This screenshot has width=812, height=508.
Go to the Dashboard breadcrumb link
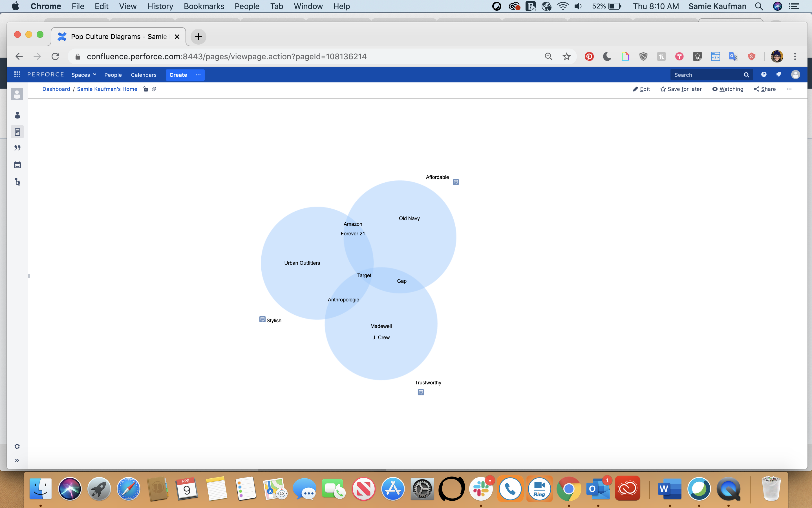coord(56,89)
